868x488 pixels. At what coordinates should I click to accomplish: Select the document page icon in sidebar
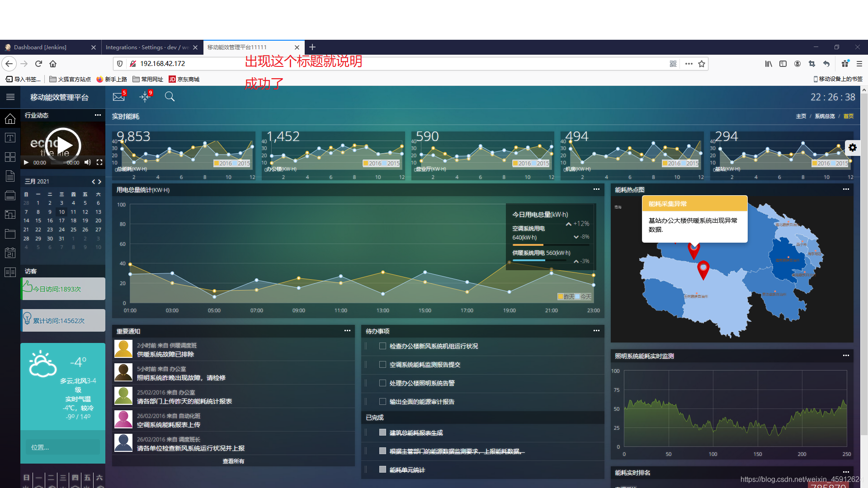tap(10, 176)
